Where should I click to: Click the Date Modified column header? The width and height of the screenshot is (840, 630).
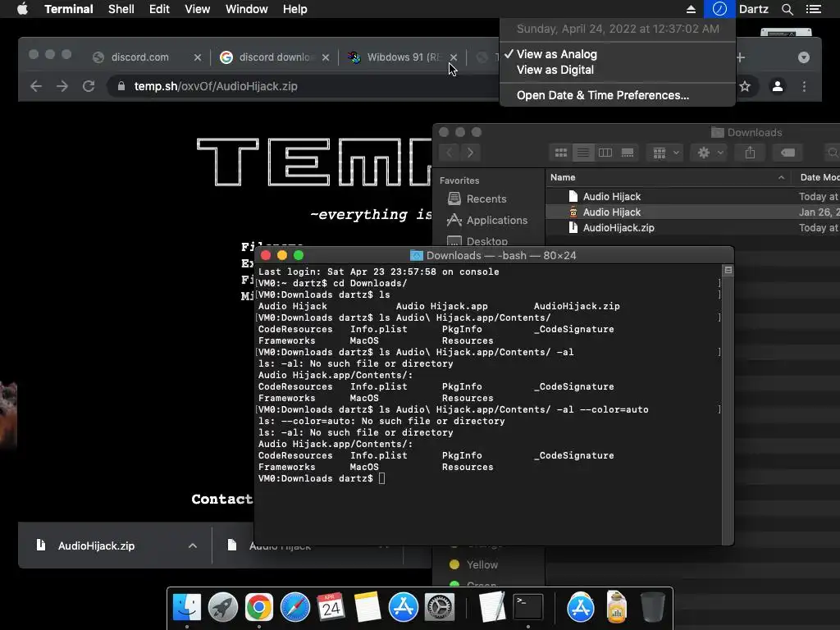(819, 177)
